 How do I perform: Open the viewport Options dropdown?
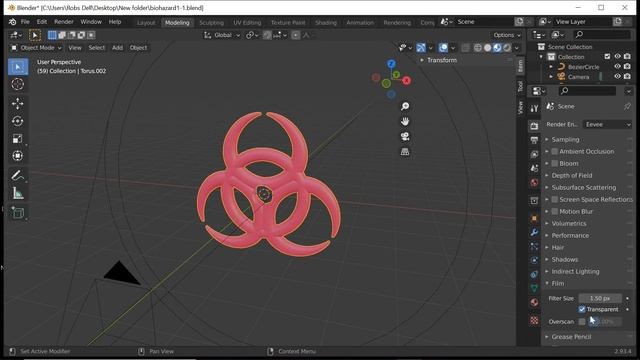tap(507, 35)
